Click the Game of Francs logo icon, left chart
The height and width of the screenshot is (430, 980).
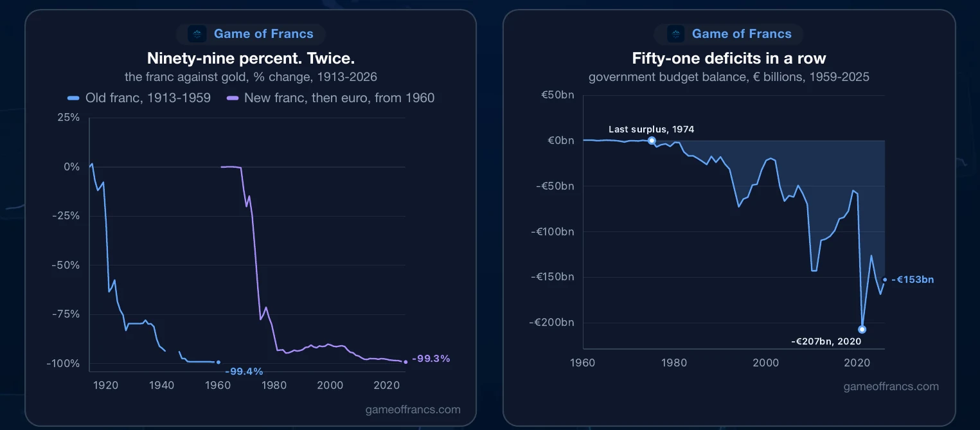click(197, 34)
